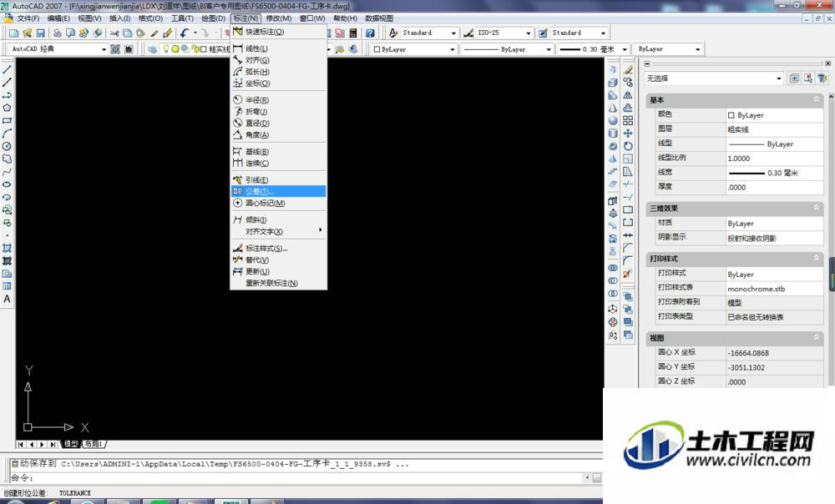The width and height of the screenshot is (835, 504).
Task: Collapse the 视图 section
Action: click(817, 338)
